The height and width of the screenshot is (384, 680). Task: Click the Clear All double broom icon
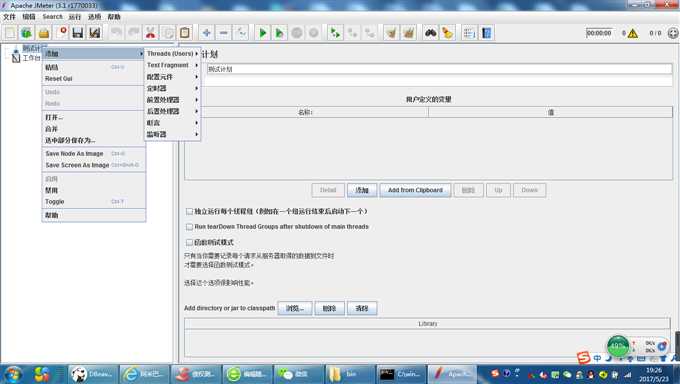click(409, 33)
